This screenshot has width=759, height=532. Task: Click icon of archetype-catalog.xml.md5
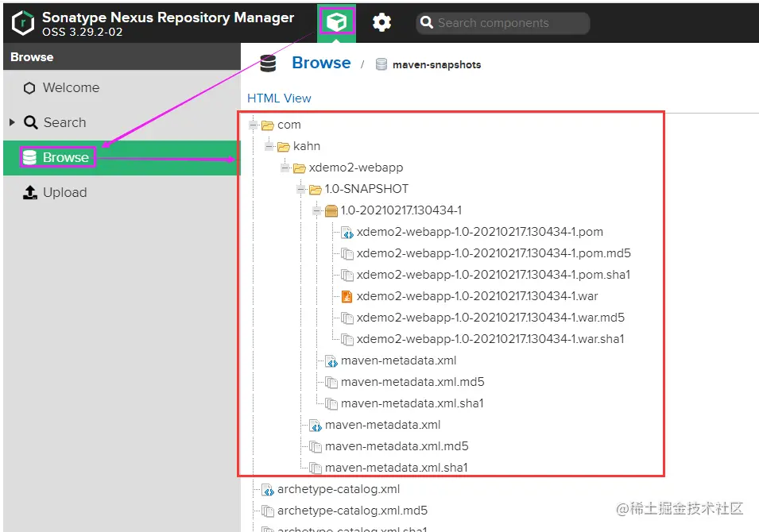[268, 511]
